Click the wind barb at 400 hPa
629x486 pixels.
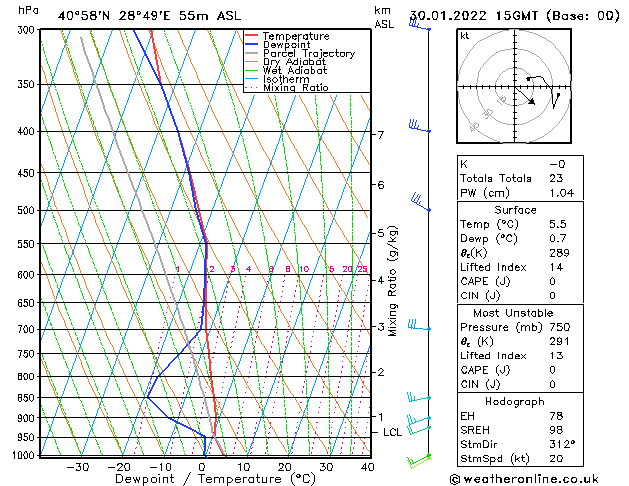tap(420, 126)
